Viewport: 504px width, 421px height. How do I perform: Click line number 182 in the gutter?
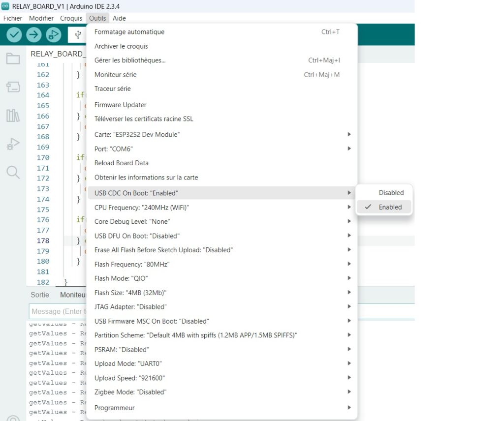(43, 282)
